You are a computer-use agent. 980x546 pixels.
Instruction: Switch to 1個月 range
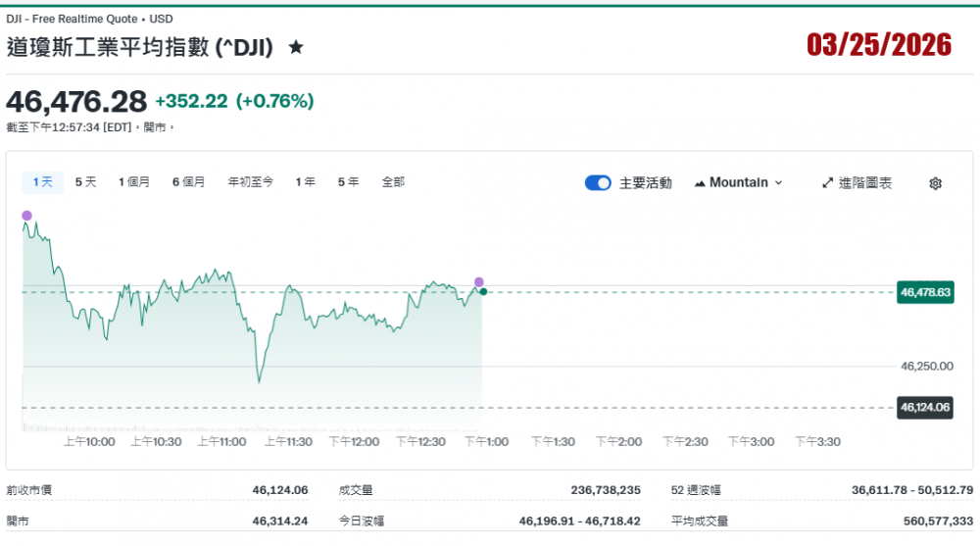(x=134, y=182)
